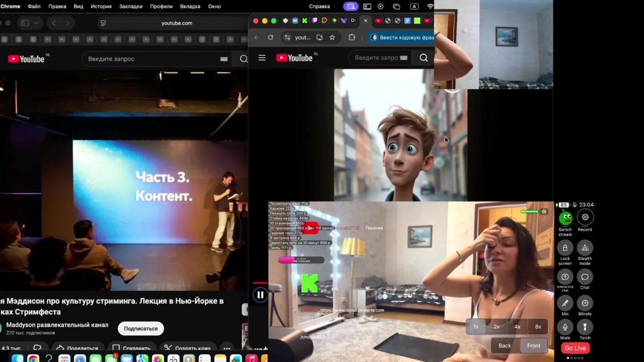Screen dimensions: 644x362
Task: Select the Mic settings icon
Action: point(565,303)
